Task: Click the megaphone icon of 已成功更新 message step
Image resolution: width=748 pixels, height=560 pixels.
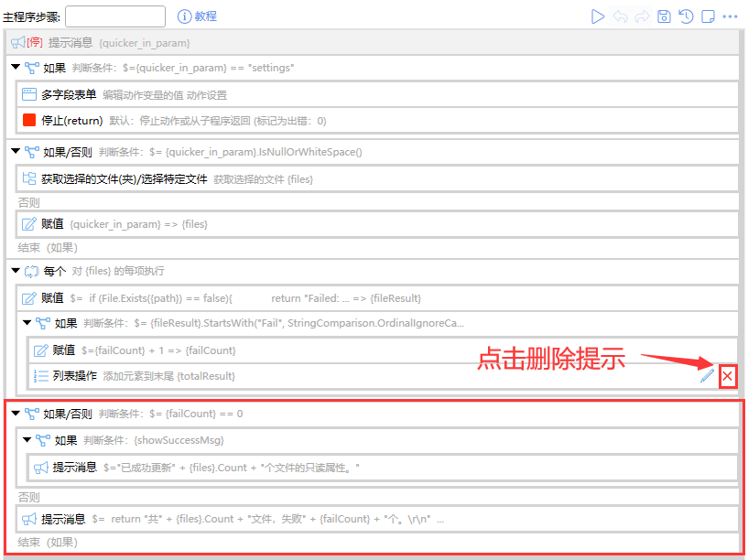Action: click(41, 468)
